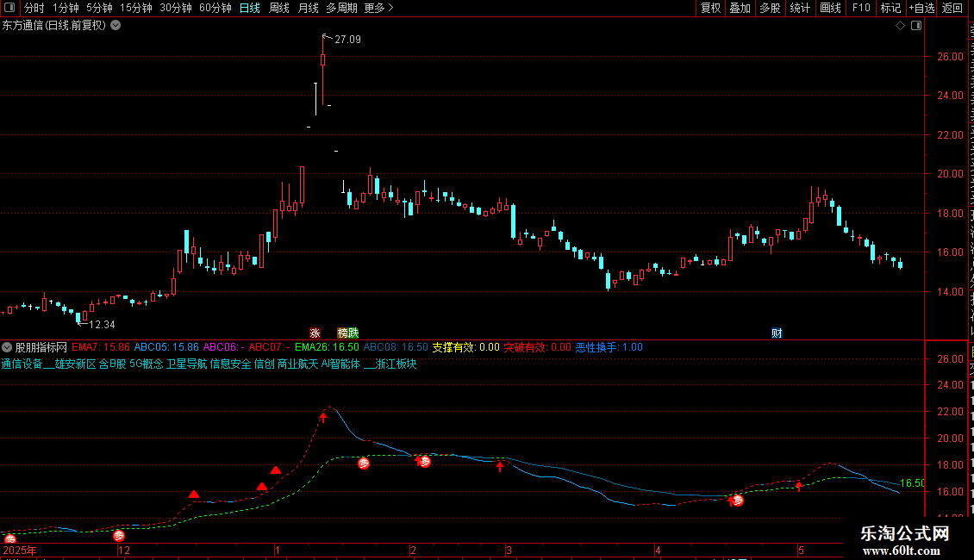
Task: Select the 5分钟 period tab
Action: (99, 8)
